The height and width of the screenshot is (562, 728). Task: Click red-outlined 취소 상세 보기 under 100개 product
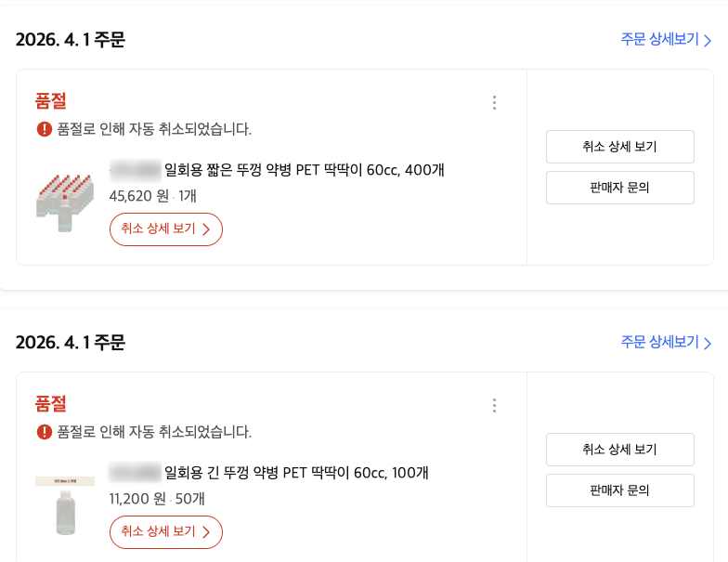point(166,532)
